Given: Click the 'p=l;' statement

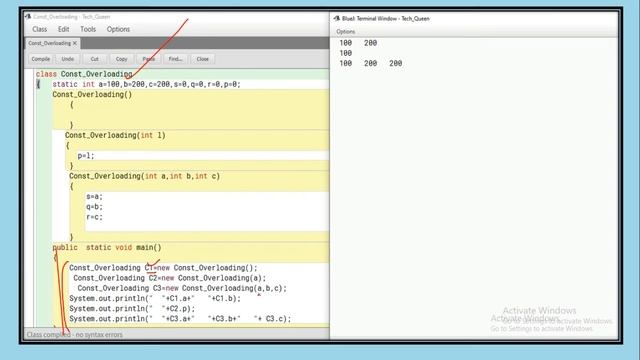Looking at the screenshot, I should point(86,156).
